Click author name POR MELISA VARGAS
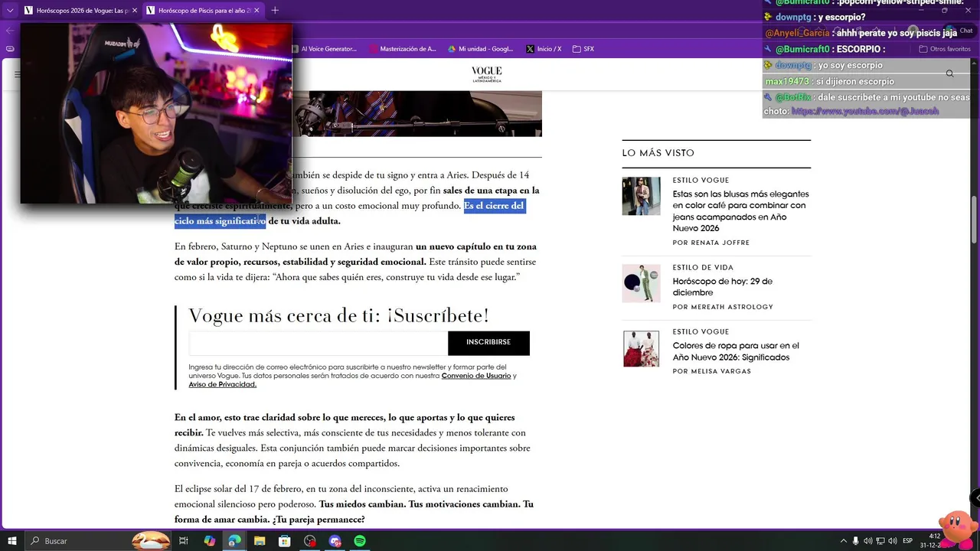 (712, 371)
